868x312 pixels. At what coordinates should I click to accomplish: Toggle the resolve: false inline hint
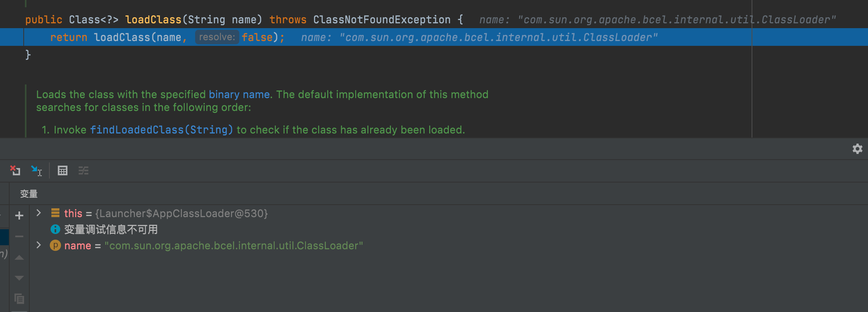[217, 37]
